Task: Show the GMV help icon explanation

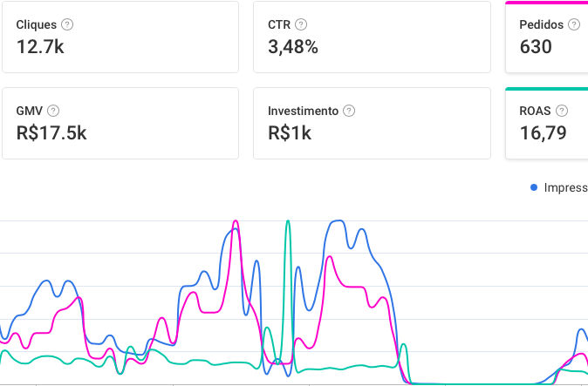Action: click(53, 111)
